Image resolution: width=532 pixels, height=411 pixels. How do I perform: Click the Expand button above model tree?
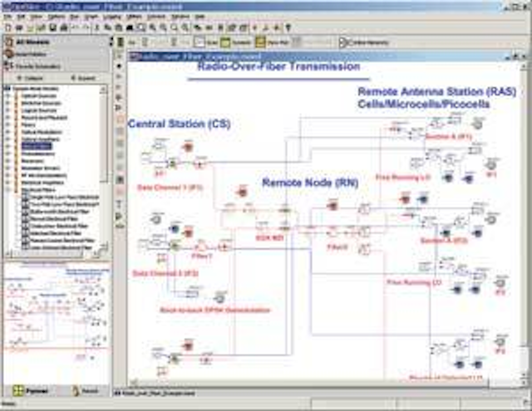pyautogui.click(x=83, y=78)
